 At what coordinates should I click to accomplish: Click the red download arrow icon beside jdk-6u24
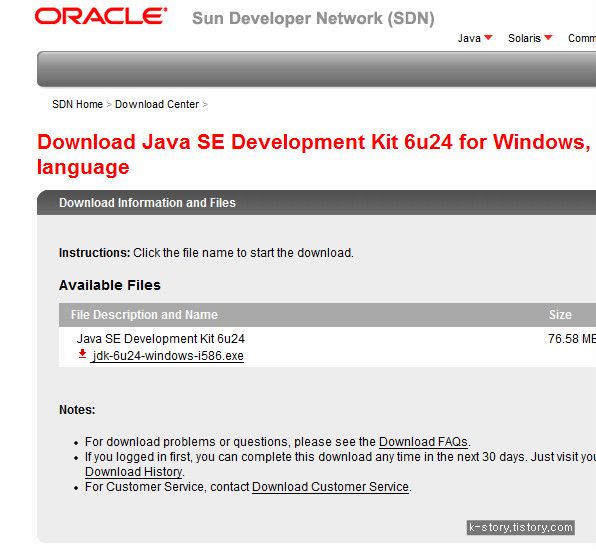(x=82, y=354)
